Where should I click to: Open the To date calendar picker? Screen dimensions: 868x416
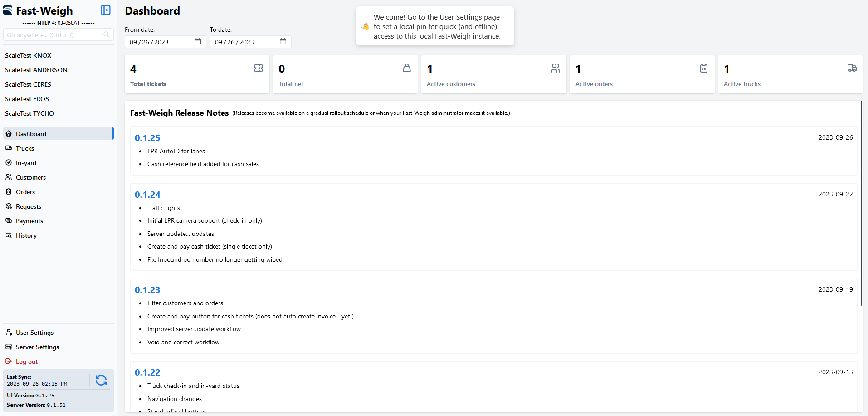(283, 42)
